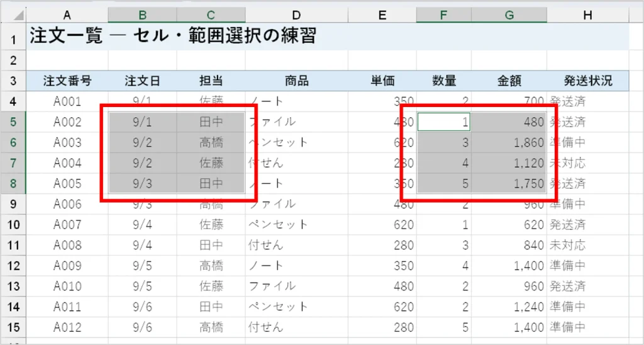
Task: Select column C header
Action: [211, 16]
